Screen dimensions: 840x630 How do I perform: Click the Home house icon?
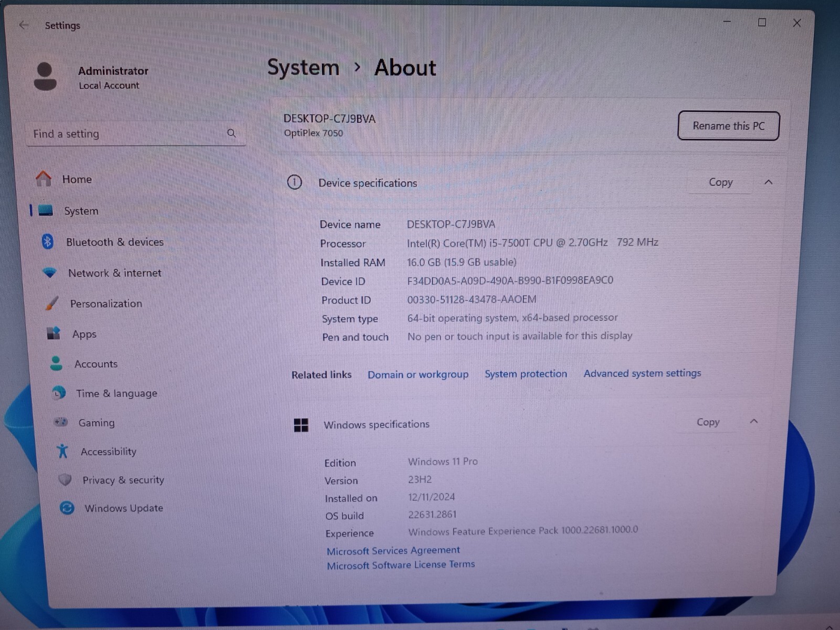44,179
